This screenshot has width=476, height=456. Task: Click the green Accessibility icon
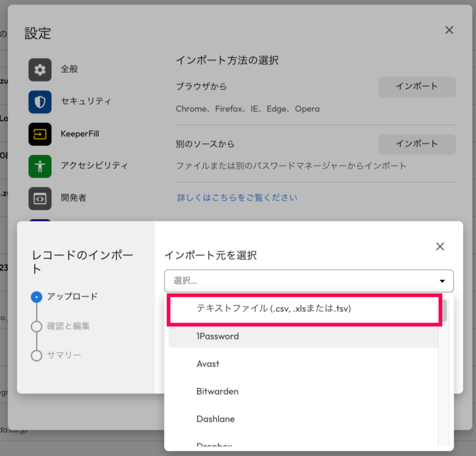pyautogui.click(x=40, y=166)
